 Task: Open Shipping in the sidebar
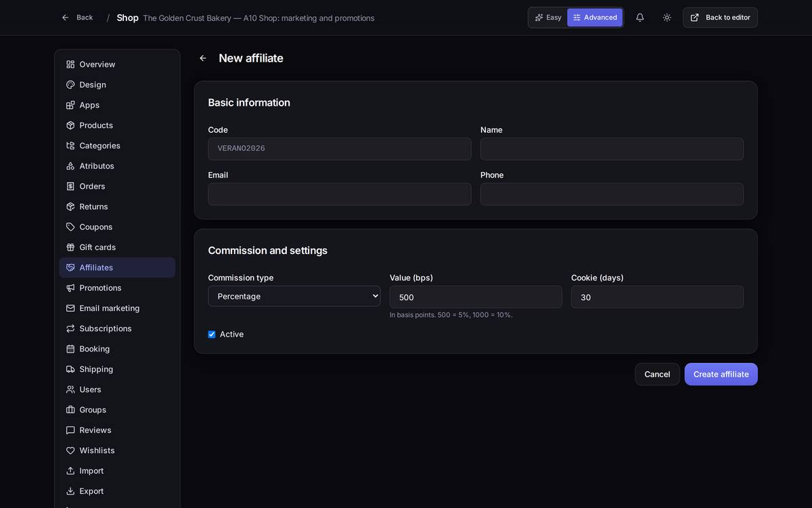click(x=117, y=369)
